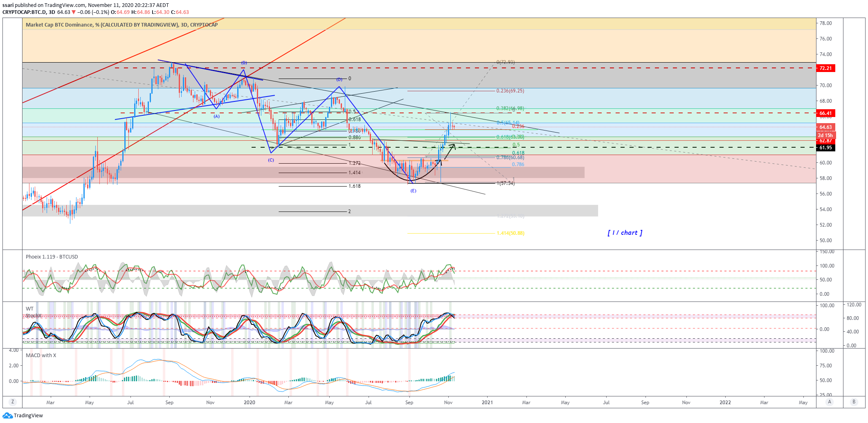Select the red 72.21 price label
The height and width of the screenshot is (423, 868).
pyautogui.click(x=825, y=68)
